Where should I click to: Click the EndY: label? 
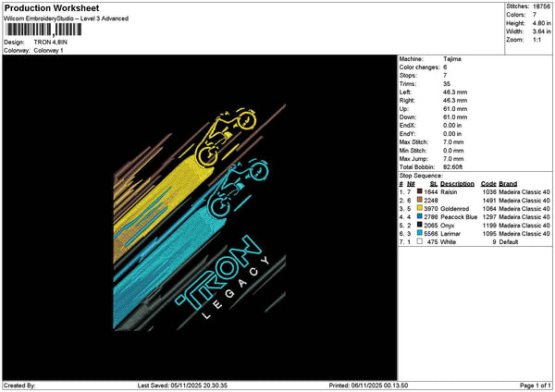(x=407, y=134)
